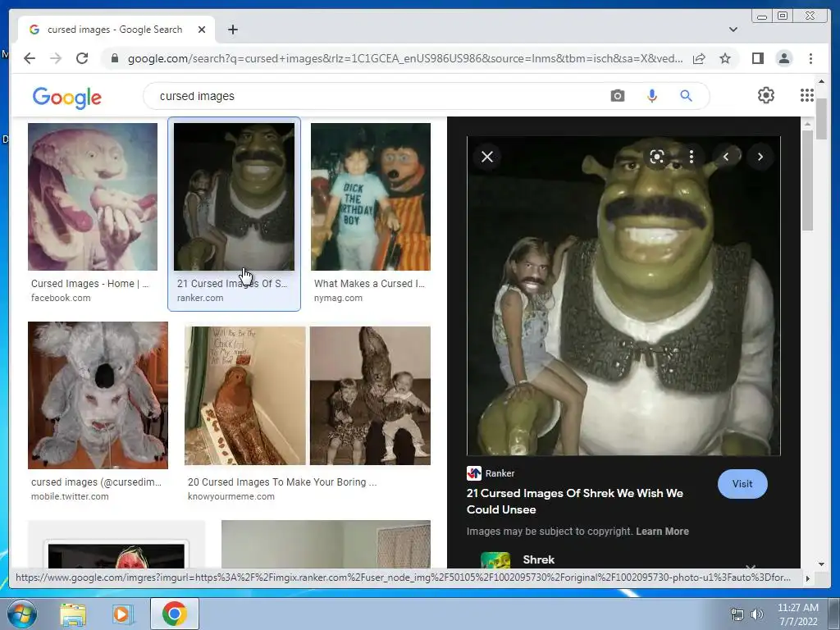This screenshot has height=630, width=840.
Task: Bookmark this page with the star icon
Action: coord(725,58)
